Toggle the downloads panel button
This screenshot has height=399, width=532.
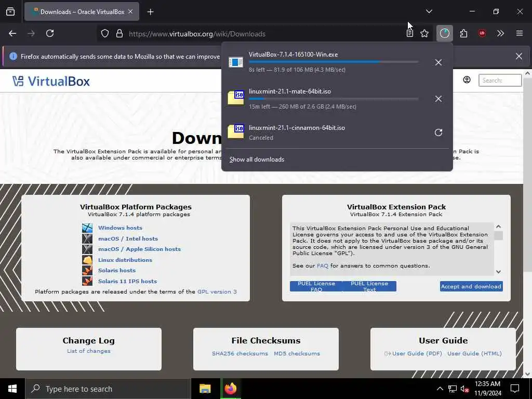click(445, 33)
